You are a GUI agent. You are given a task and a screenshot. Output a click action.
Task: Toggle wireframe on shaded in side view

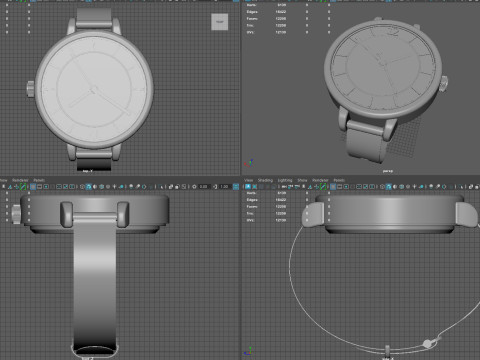(x=401, y=187)
